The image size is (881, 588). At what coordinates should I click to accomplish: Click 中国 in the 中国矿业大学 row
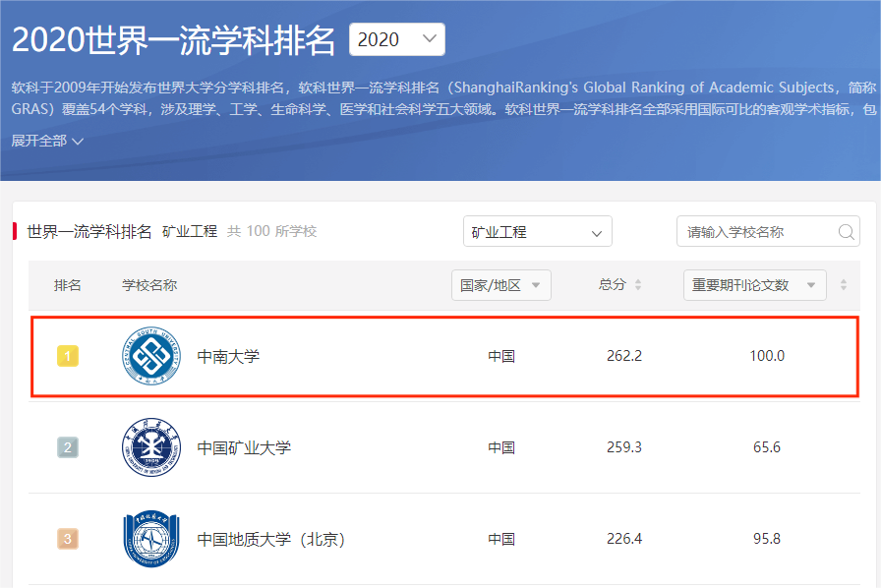tap(501, 448)
